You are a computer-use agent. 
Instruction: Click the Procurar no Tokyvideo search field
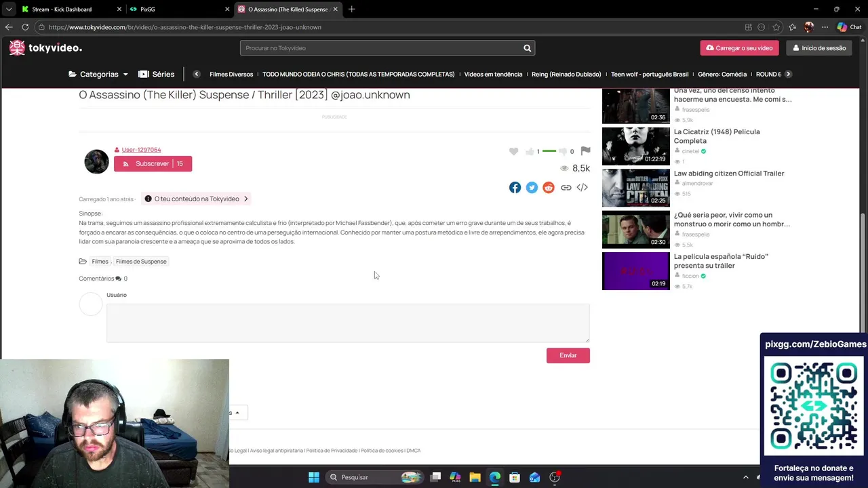(381, 48)
